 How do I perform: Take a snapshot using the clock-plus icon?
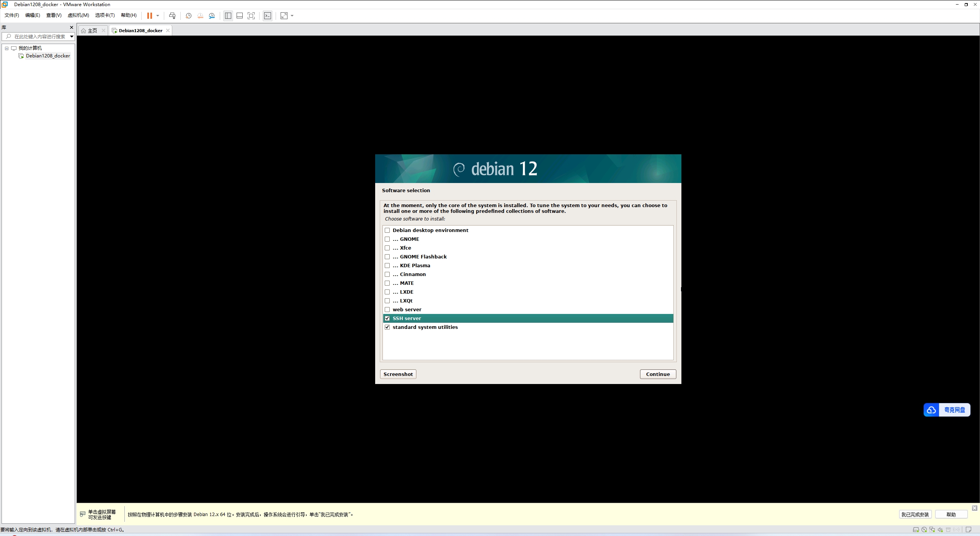point(188,16)
